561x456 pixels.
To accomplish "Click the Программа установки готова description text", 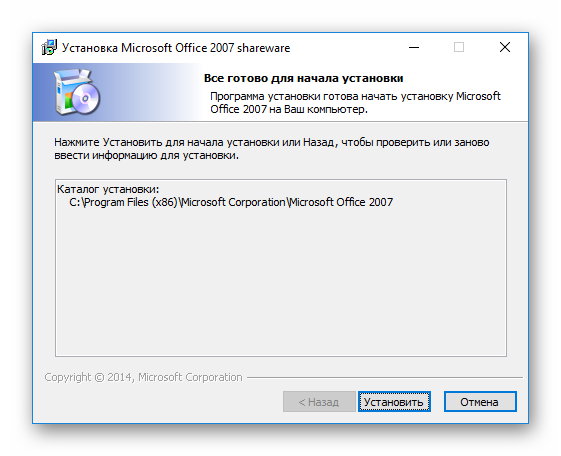I will coord(355,103).
